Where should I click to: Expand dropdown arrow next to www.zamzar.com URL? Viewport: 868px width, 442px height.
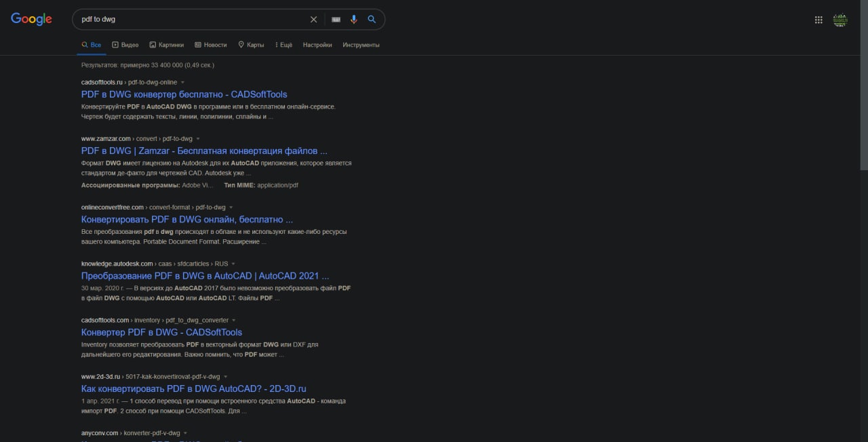point(198,139)
